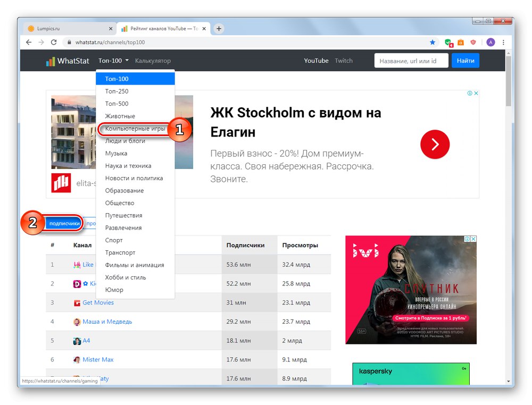Open the orange extension icon
Image resolution: width=532 pixels, height=405 pixels.
[x=460, y=43]
